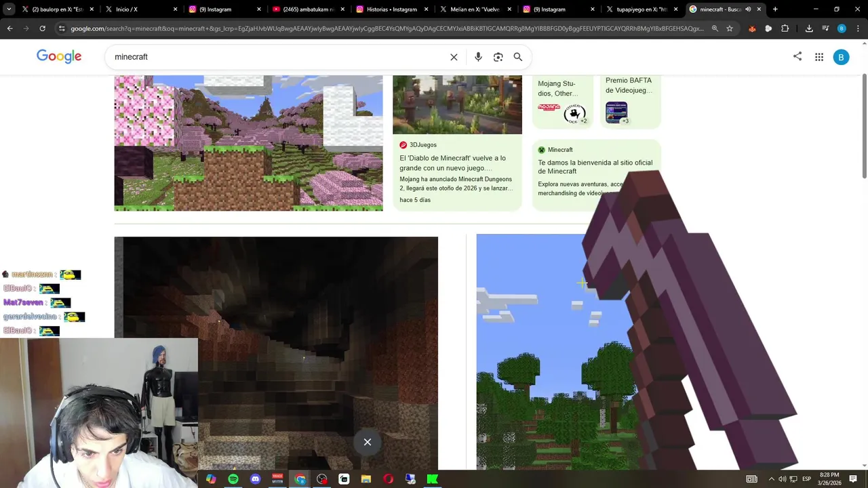Switch to the 'tupapiyego en X' tab

642,9
